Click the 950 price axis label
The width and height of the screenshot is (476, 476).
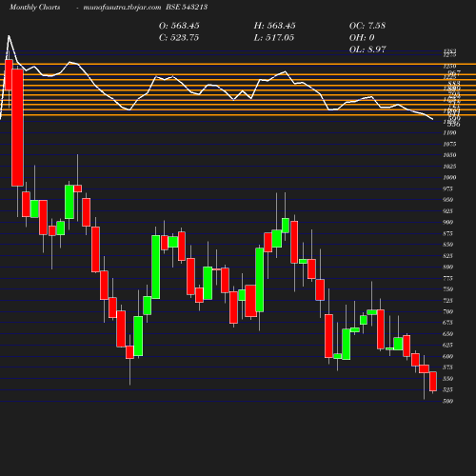point(448,200)
